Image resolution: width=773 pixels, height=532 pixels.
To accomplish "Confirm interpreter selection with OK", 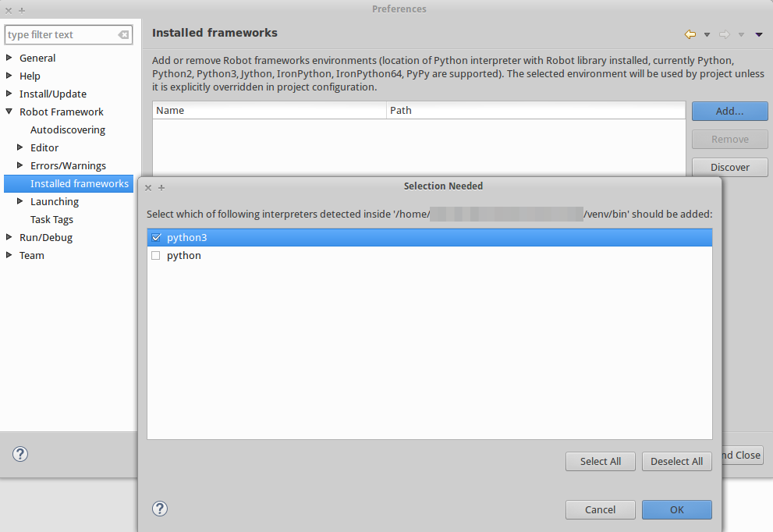I will coord(676,509).
